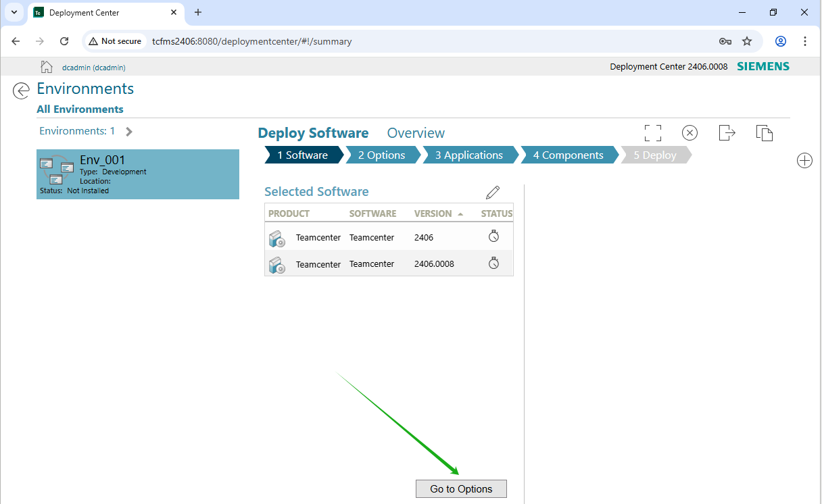Click the version cell 2406
Image resolution: width=822 pixels, height=504 pixels.
(x=424, y=238)
